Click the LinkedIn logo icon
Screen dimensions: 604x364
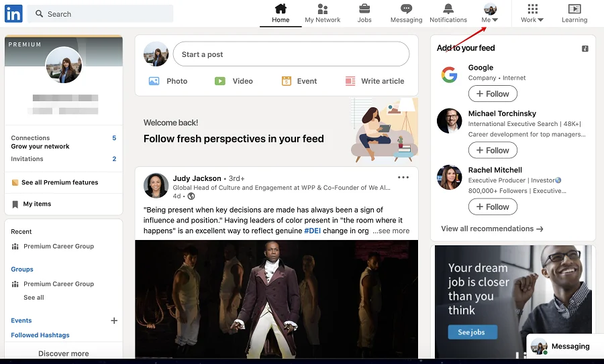click(13, 13)
